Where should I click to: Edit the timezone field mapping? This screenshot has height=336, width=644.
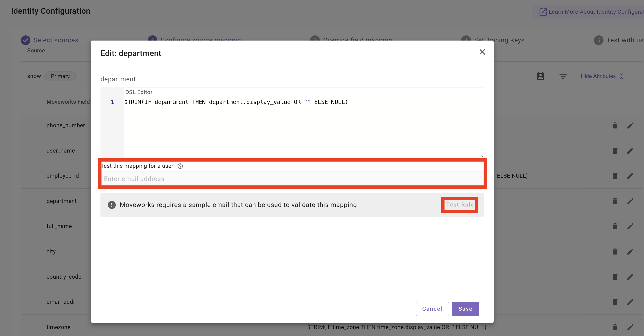coord(630,327)
